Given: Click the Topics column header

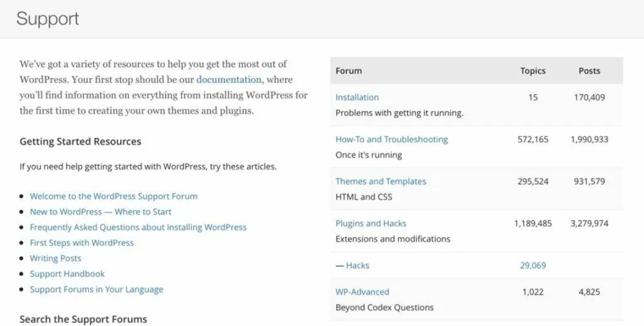Looking at the screenshot, I should point(533,70).
